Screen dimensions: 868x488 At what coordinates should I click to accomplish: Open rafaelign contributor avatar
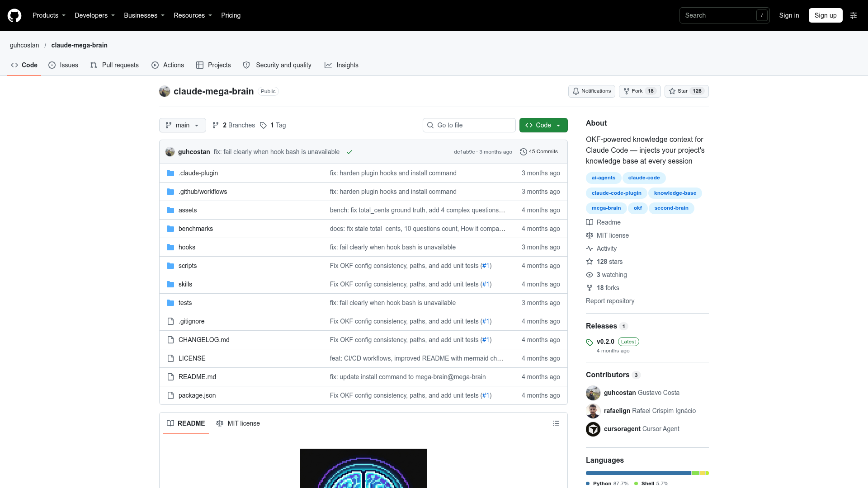(x=593, y=411)
